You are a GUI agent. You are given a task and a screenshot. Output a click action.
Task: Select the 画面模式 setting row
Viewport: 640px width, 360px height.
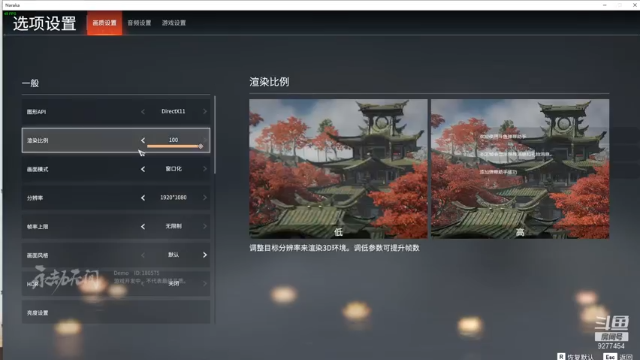pos(116,169)
